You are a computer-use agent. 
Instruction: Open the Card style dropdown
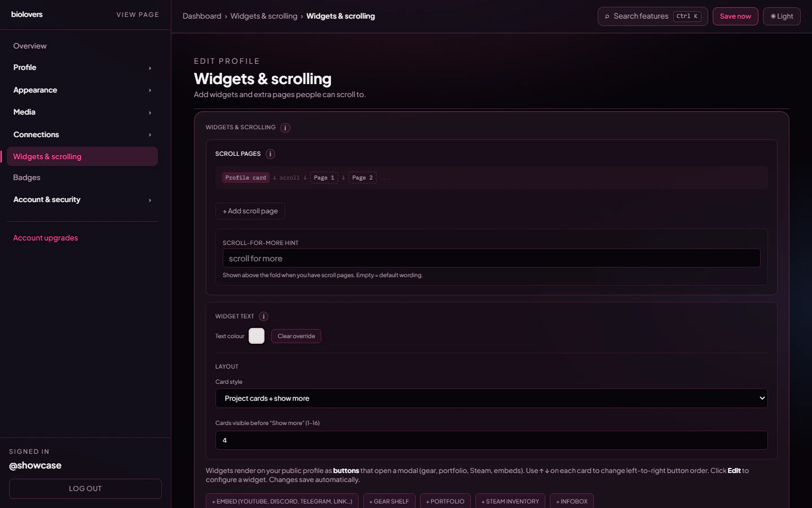tap(491, 398)
